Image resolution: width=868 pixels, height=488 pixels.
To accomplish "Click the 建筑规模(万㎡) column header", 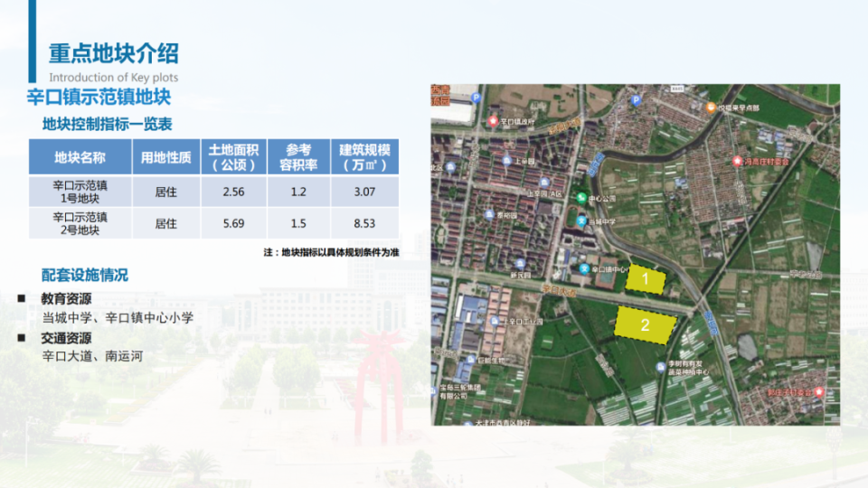I will click(x=364, y=157).
